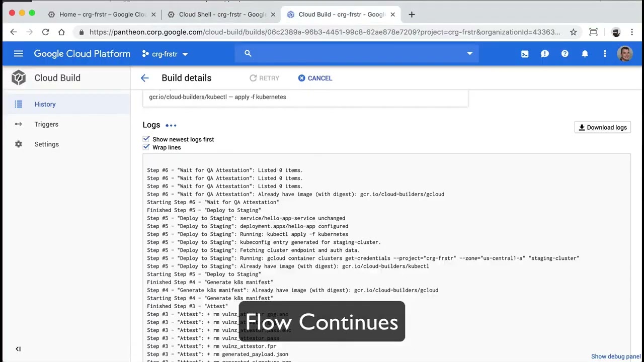Click log line with gcloud container clusters get-credentials
This screenshot has width=644, height=362.
[363, 258]
